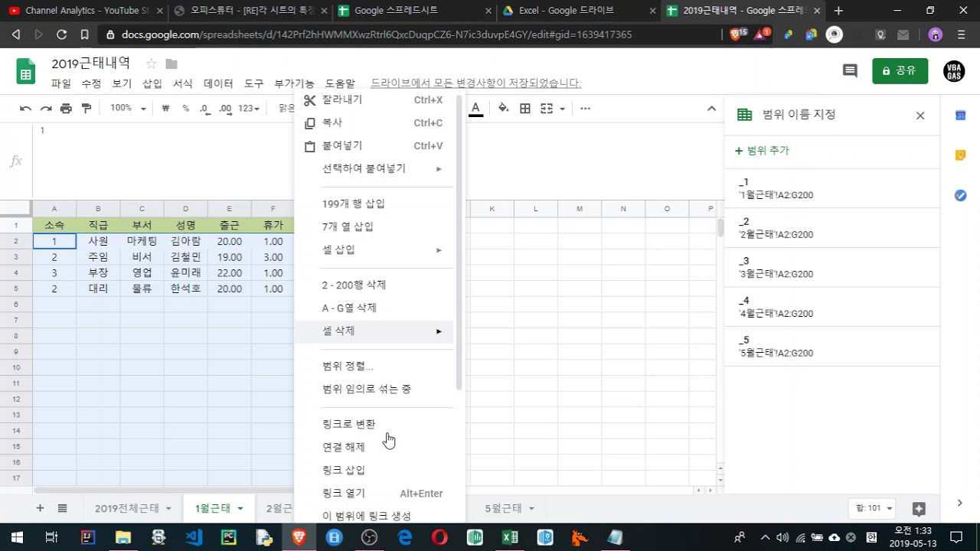Image resolution: width=980 pixels, height=551 pixels.
Task: Open the VBA GAS account avatar
Action: (x=954, y=71)
